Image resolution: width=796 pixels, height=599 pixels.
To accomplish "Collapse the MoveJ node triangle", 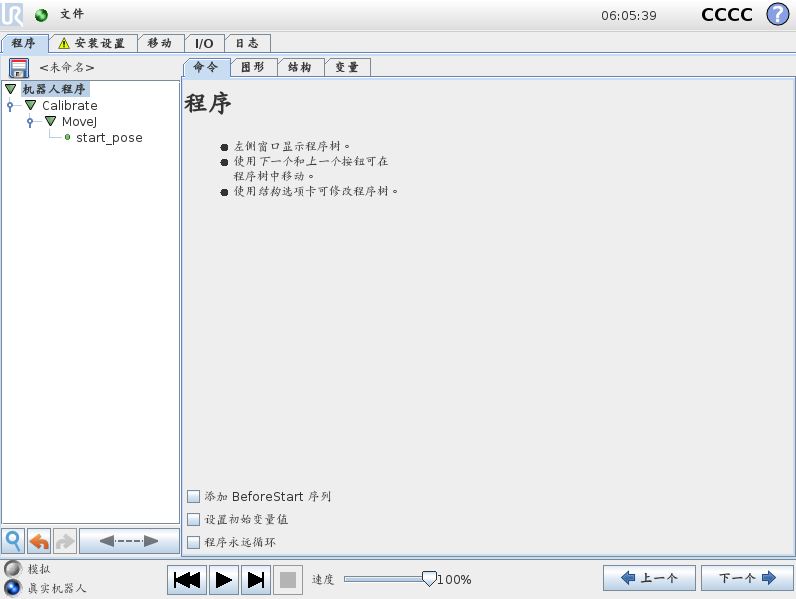I will coord(50,122).
